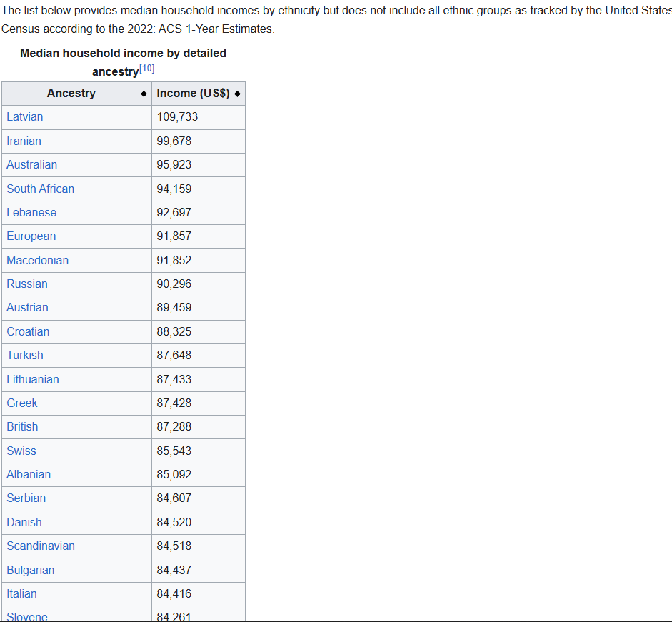
Task: Open the Lebanese ancestry link
Action: click(31, 212)
